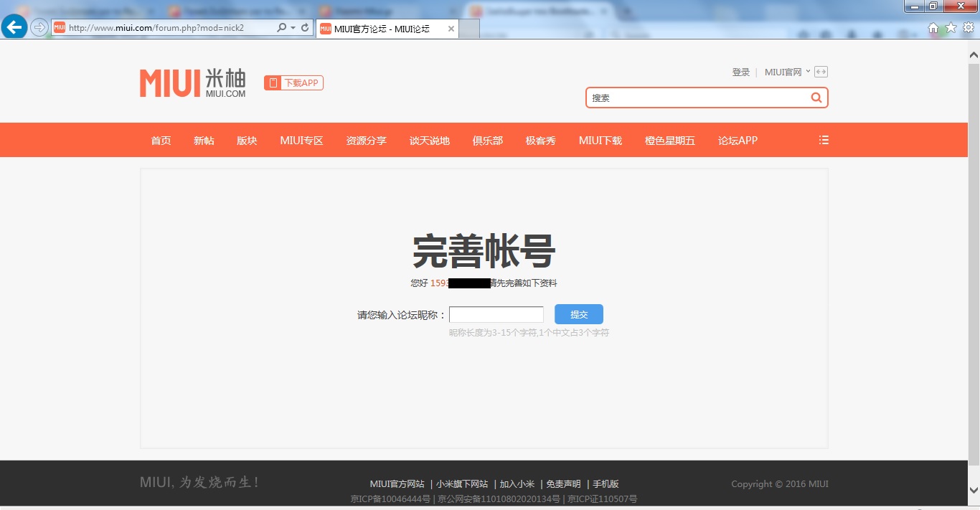
Task: Toggle page width arrows icon
Action: coord(821,72)
